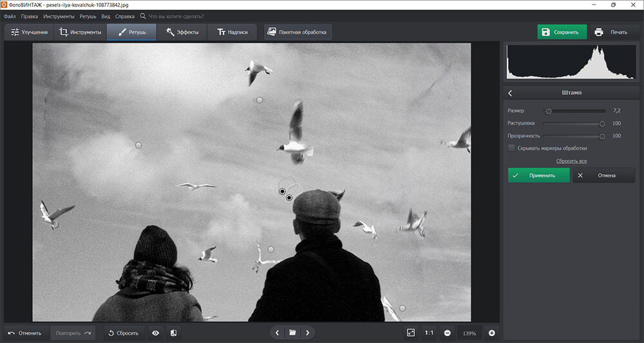
Task: Switch to the Эффекты tab
Action: [182, 32]
